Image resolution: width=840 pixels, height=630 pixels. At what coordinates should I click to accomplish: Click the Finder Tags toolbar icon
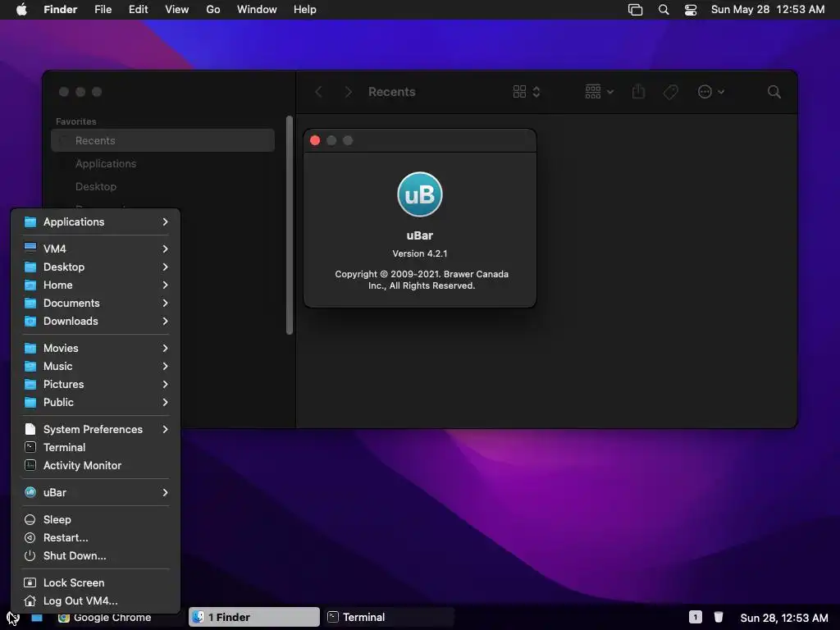[671, 92]
